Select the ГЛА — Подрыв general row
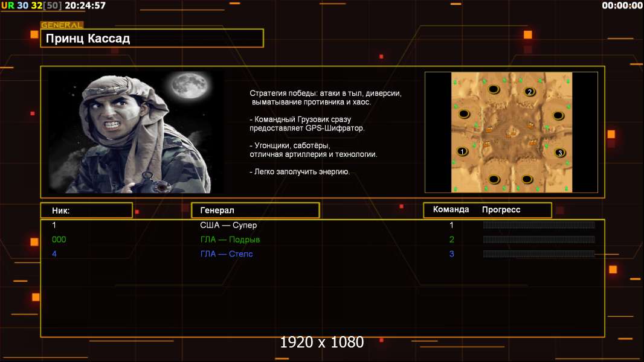This screenshot has height=362, width=644. (x=230, y=240)
